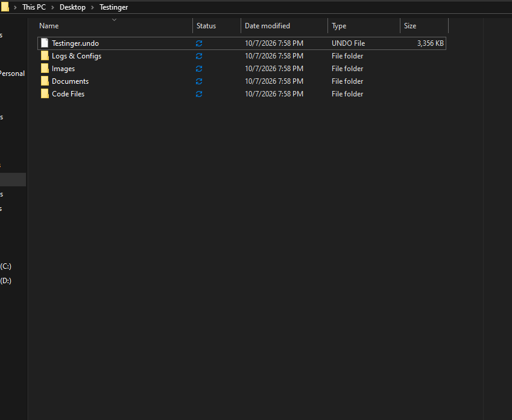512x420 pixels.
Task: Click the highlighted navigation pane item
Action: tap(13, 180)
